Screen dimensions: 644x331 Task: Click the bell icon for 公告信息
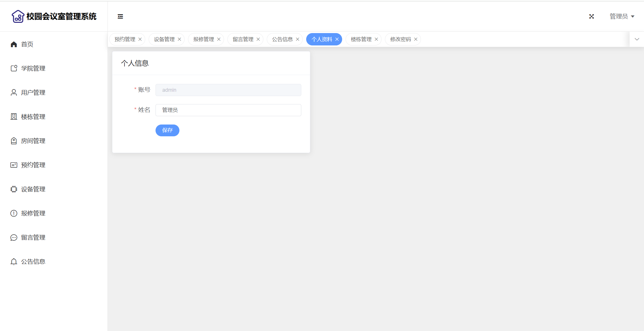[x=14, y=262]
